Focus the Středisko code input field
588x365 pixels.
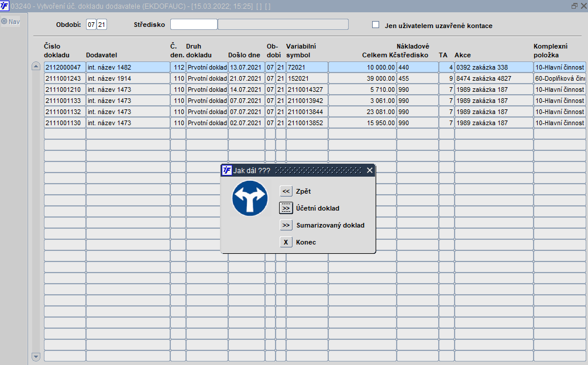pos(194,25)
